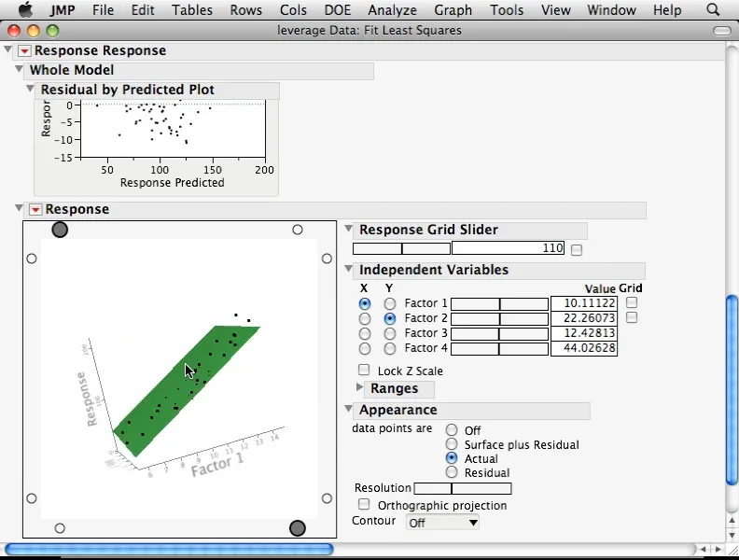Screen dimensions: 739x560
Task: Set data points to Off
Action: click(452, 430)
